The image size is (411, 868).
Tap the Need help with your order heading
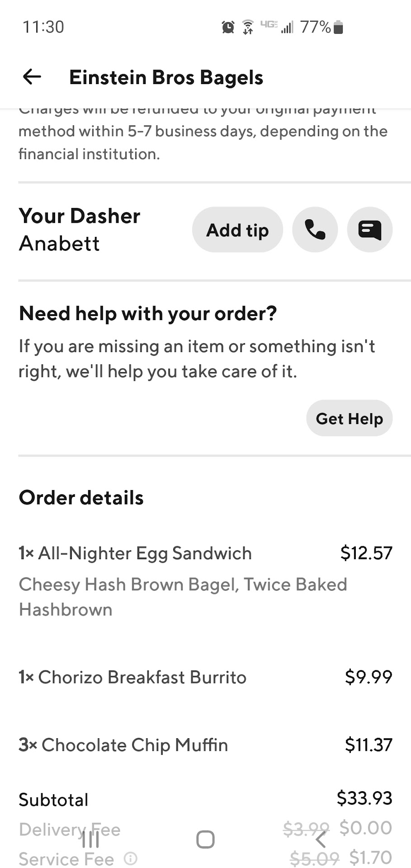coord(148,313)
